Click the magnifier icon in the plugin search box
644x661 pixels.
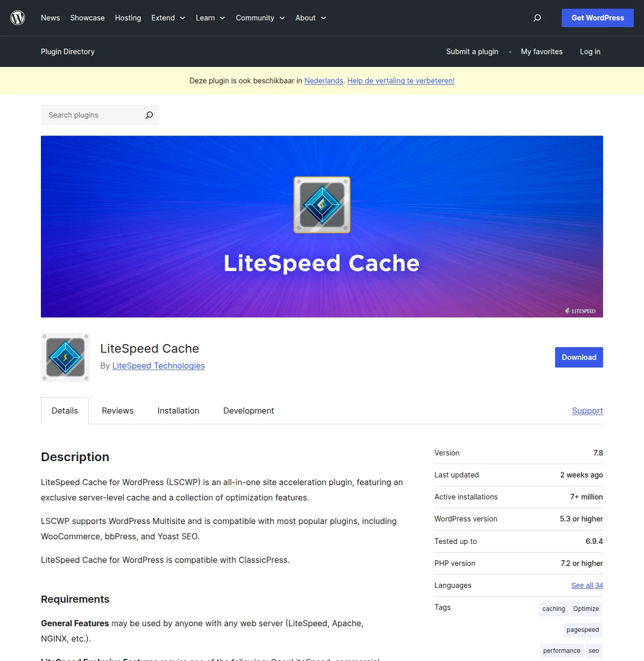(149, 115)
